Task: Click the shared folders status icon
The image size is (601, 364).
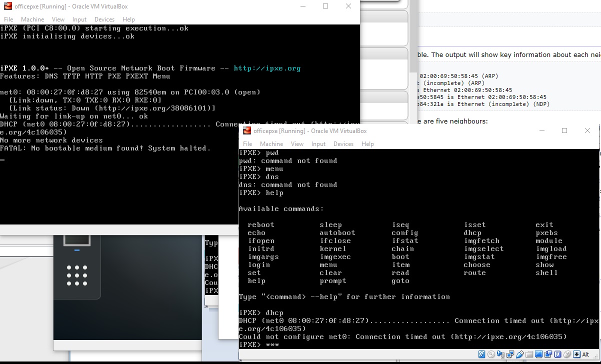Action: click(529, 354)
